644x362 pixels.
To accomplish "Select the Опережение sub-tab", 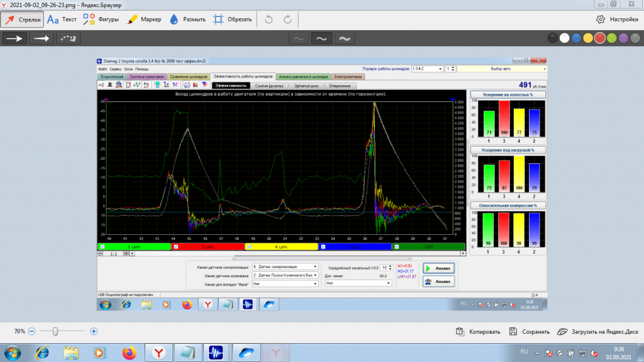I will [x=340, y=86].
